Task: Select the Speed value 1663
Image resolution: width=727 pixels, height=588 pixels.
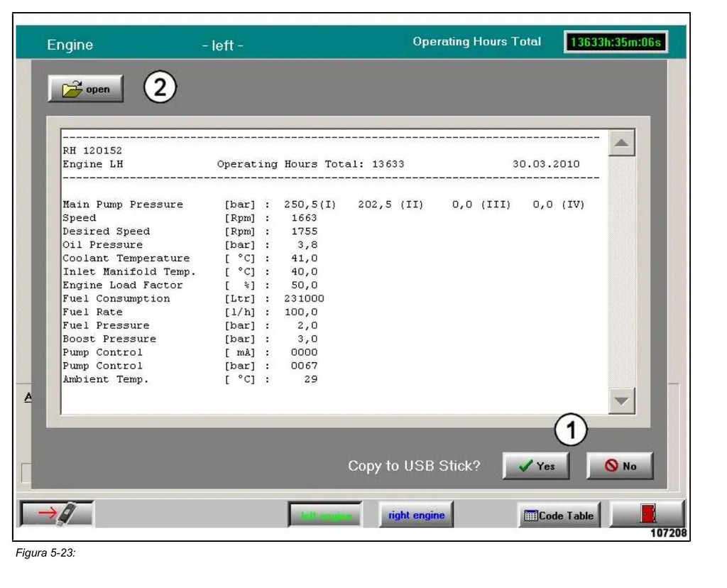Action: (x=304, y=218)
